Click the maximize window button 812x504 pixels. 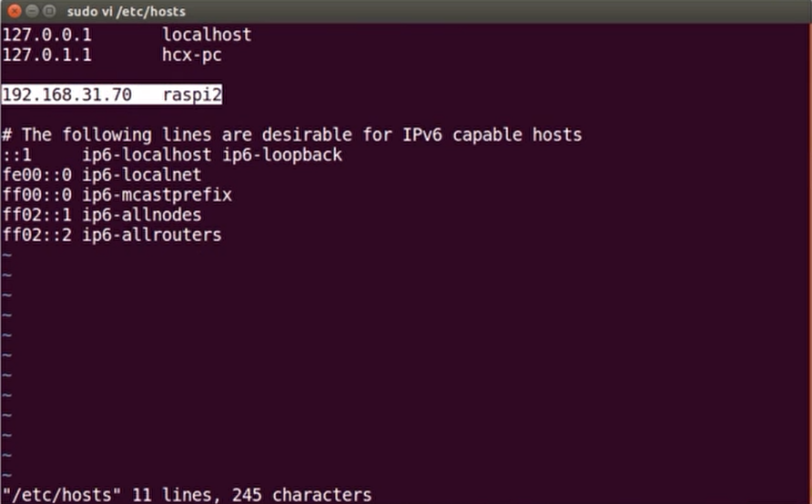(x=48, y=11)
